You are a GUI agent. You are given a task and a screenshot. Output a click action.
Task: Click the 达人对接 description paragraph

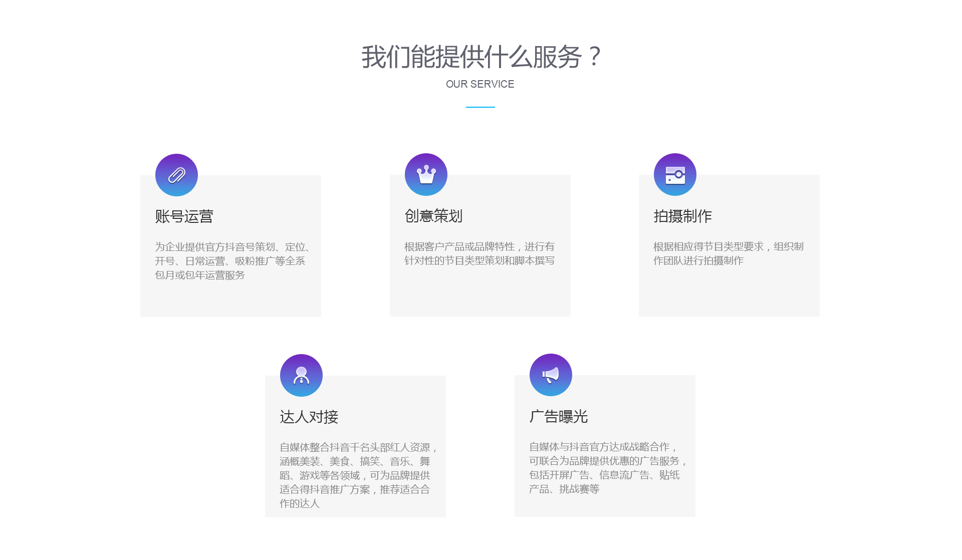click(x=357, y=475)
